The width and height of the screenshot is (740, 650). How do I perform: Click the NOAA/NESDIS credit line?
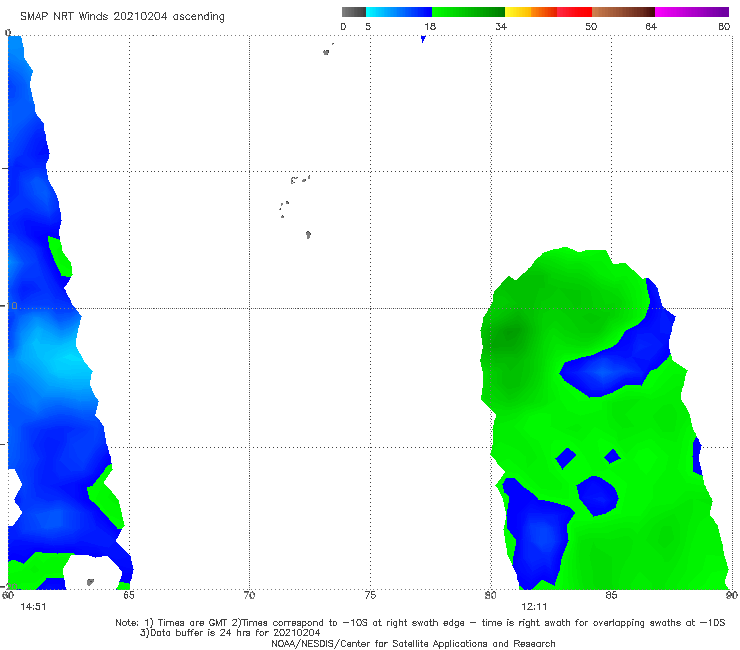[x=413, y=643]
